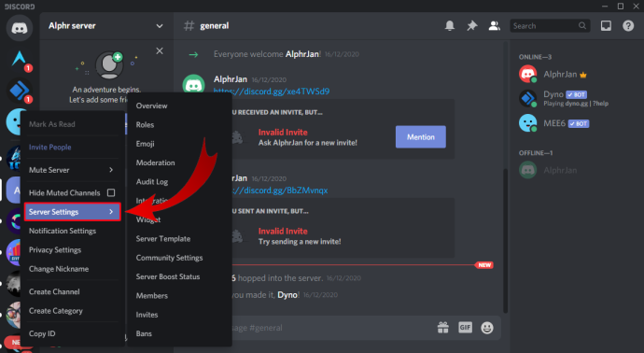Image resolution: width=644 pixels, height=353 pixels.
Task: Choose Change Nickname menu entry
Action: pos(73,269)
